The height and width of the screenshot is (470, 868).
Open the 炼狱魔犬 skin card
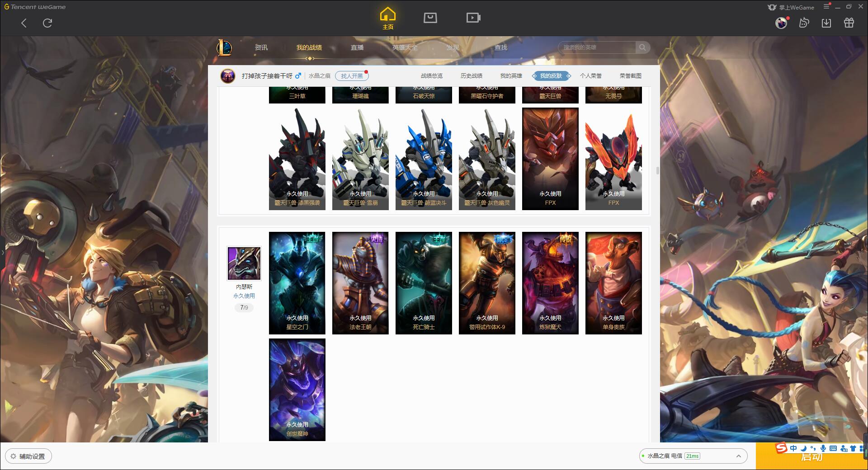[x=550, y=283]
